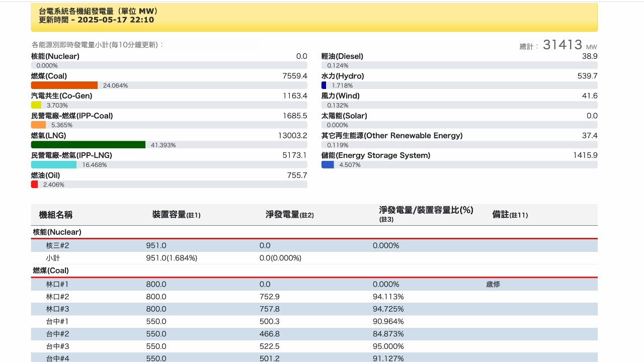Click the 淨發電量(註2) column header
The image size is (644, 362).
pyautogui.click(x=290, y=215)
